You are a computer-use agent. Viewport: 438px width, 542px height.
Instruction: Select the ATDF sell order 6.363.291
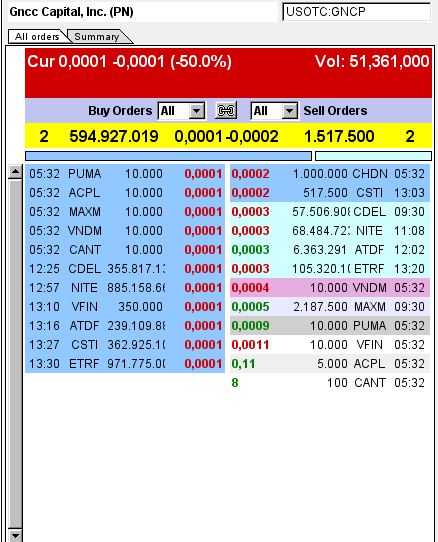[330, 250]
